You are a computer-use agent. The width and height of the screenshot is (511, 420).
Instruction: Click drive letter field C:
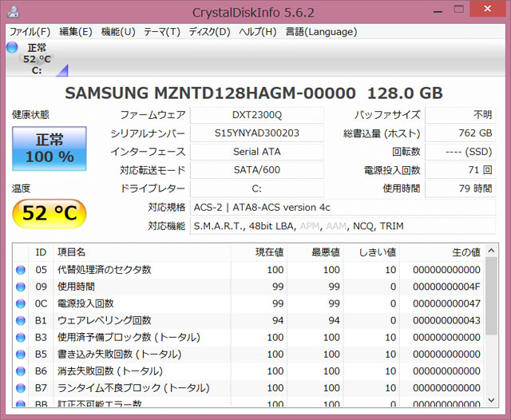point(257,188)
